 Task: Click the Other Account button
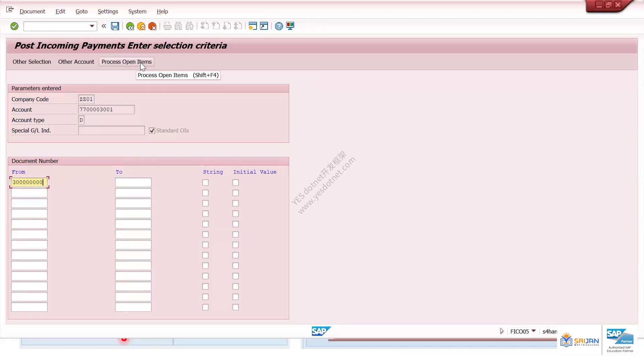pos(76,62)
